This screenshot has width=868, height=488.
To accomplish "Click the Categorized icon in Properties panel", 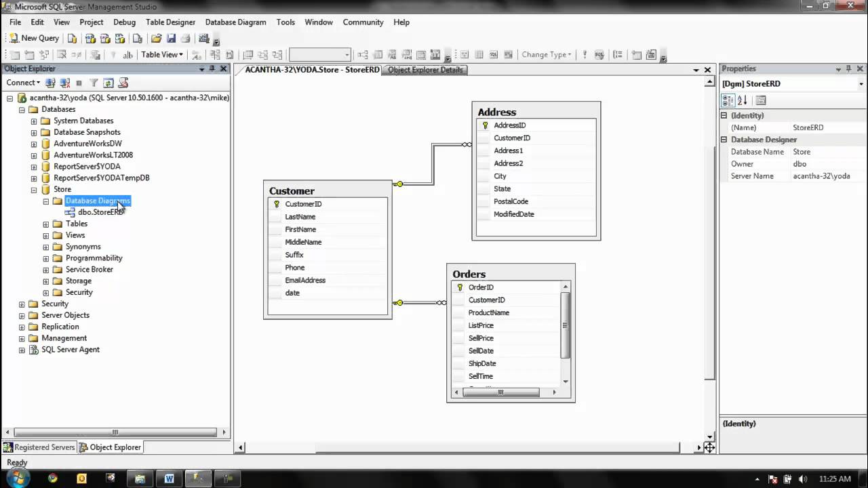I will coord(728,100).
